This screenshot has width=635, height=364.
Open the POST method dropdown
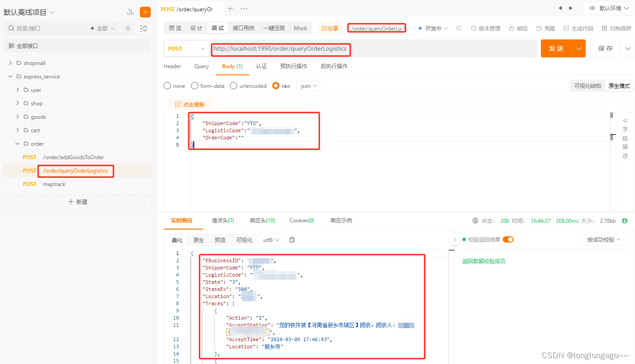(x=187, y=48)
